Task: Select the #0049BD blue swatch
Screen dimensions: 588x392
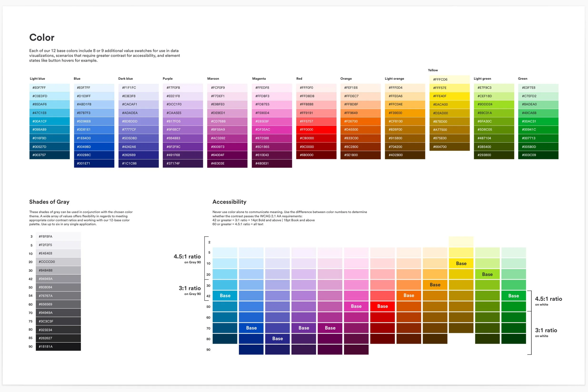Action: [94, 147]
